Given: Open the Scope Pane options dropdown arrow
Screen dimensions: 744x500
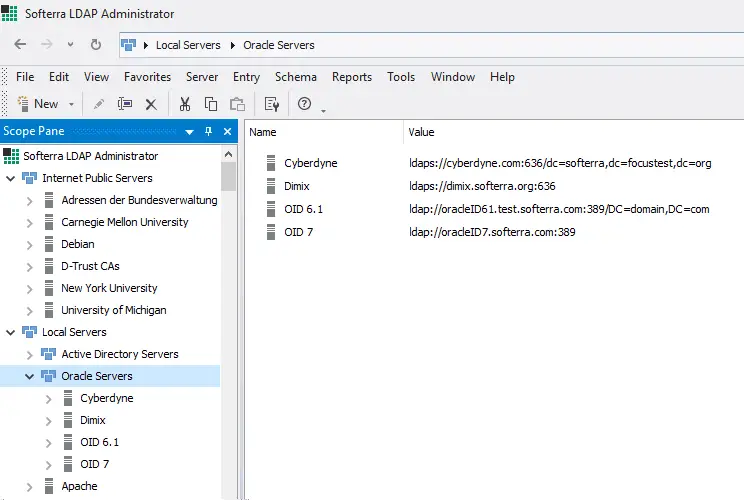Looking at the screenshot, I should [189, 131].
